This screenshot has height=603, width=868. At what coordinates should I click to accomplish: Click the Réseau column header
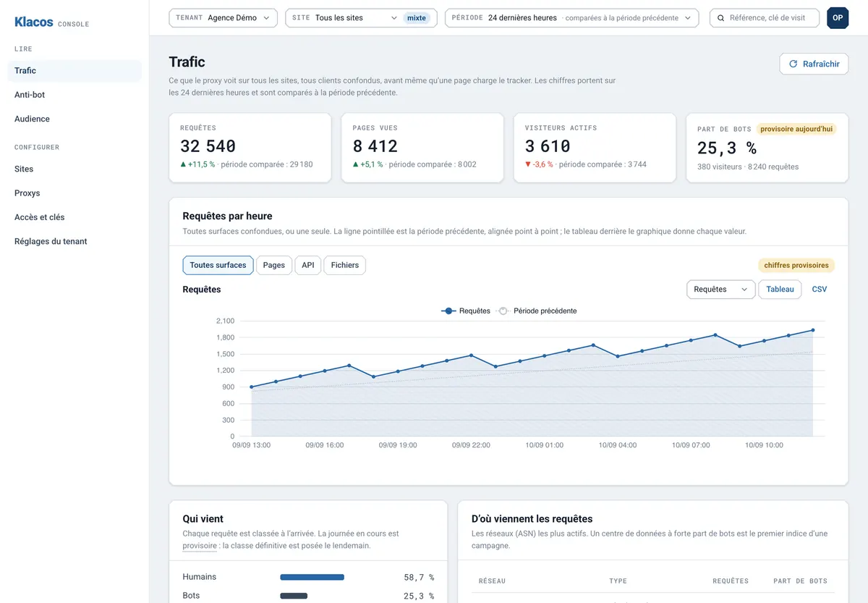click(492, 581)
